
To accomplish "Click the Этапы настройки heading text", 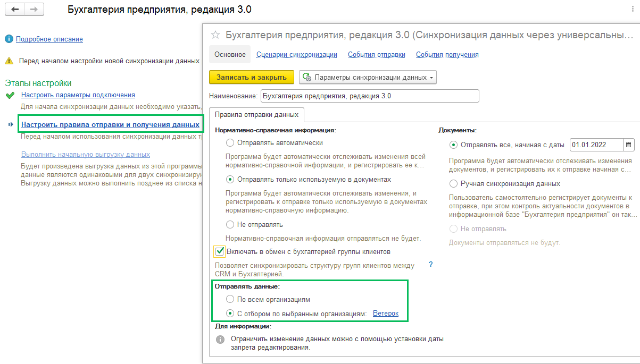I will pyautogui.click(x=38, y=83).
